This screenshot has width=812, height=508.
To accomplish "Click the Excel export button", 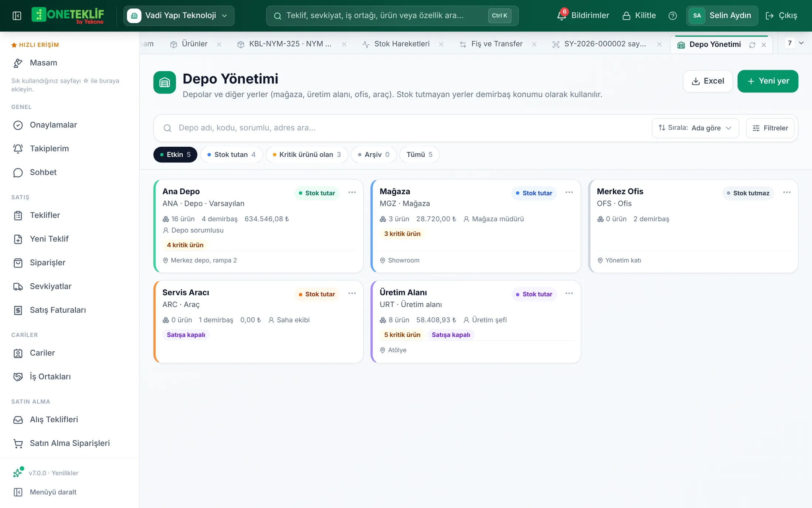I will [708, 81].
